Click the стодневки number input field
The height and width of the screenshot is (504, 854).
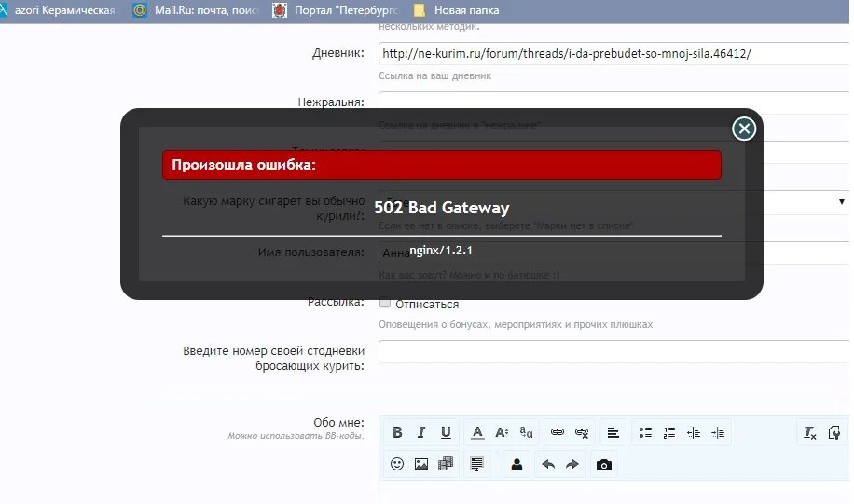point(613,351)
